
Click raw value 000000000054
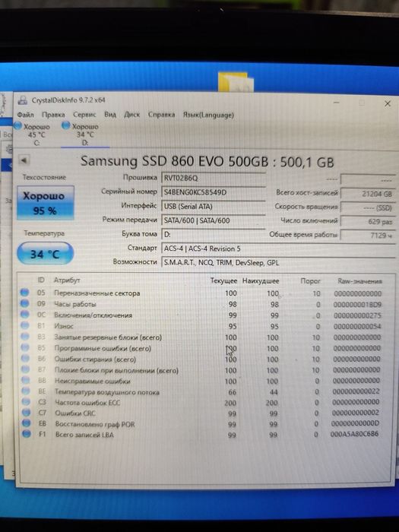(x=357, y=326)
